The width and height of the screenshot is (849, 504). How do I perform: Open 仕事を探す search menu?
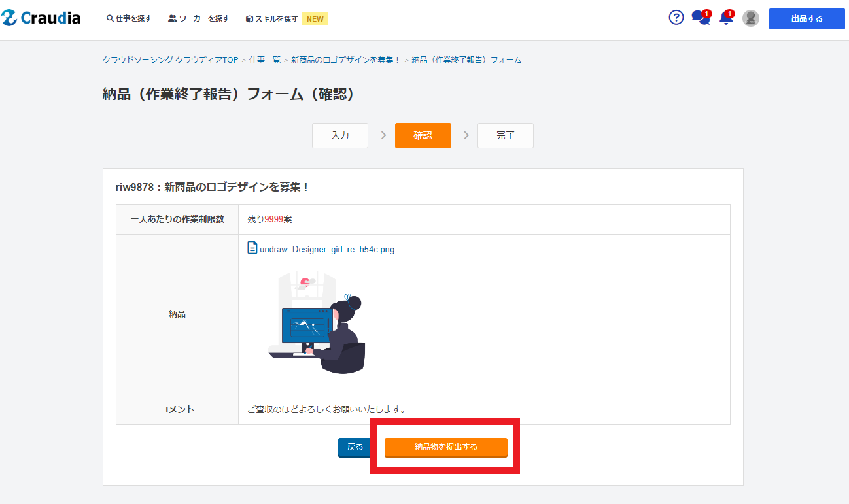[129, 19]
